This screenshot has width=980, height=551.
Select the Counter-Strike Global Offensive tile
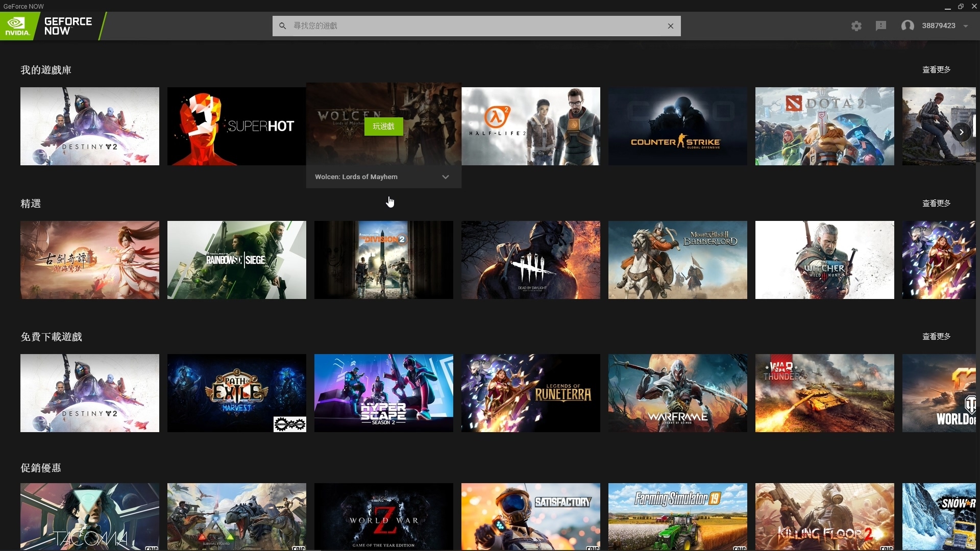678,126
